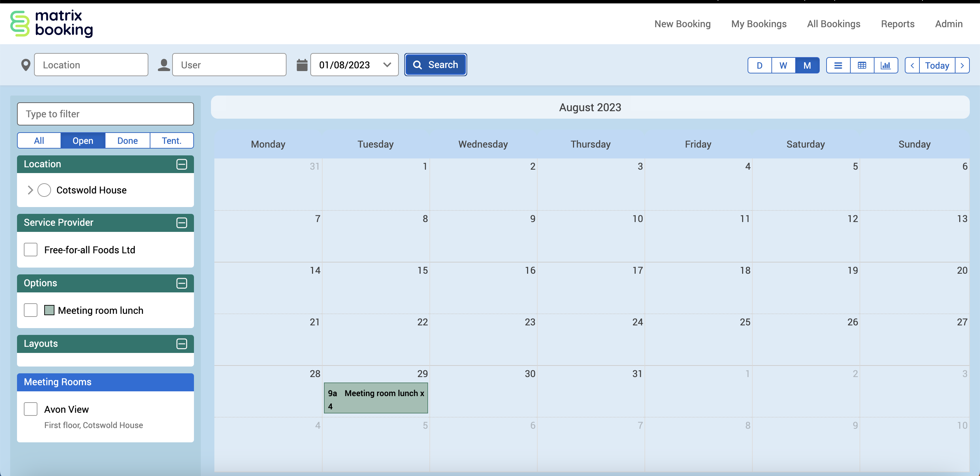Tick the Free-for-all Foods Ltd checkbox
Image resolution: width=980 pixels, height=476 pixels.
pyautogui.click(x=30, y=250)
